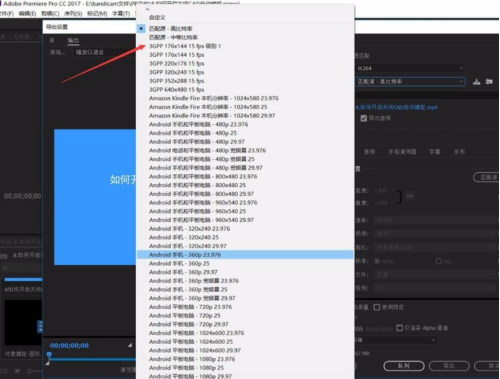
Task: Enable the 仅渲染 Alpha 通道 checkbox
Action: pos(399,328)
